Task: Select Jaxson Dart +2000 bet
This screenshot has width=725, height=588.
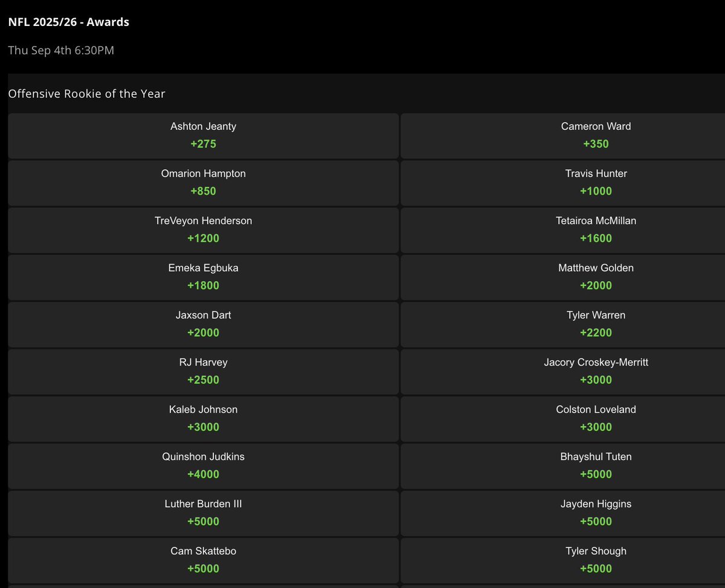Action: (x=203, y=324)
